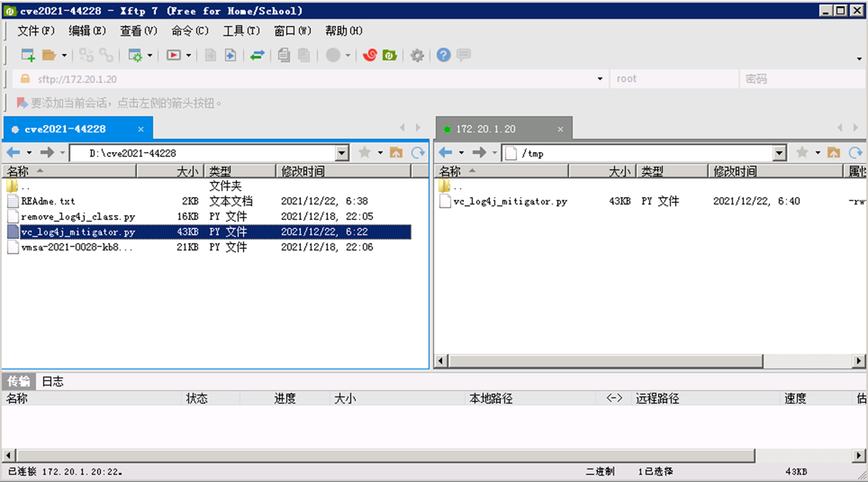Open options with the gear icon
The height and width of the screenshot is (482, 868).
pos(417,55)
